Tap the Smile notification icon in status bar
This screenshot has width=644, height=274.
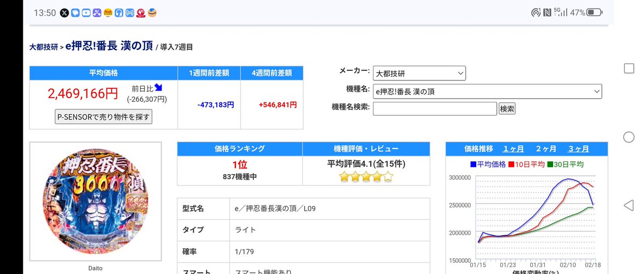click(108, 13)
